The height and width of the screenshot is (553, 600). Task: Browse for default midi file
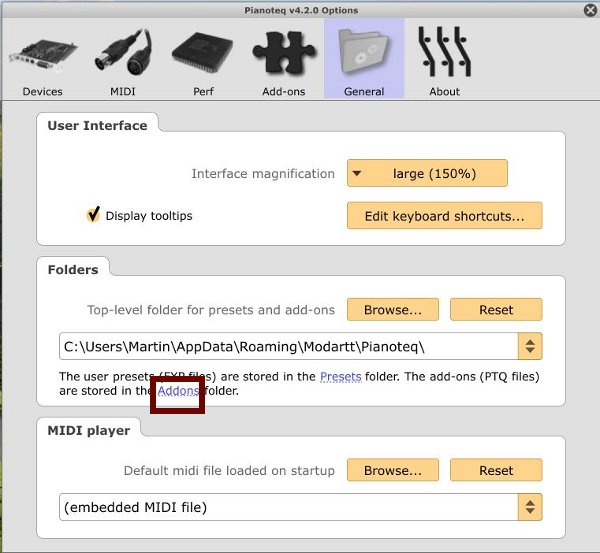tap(393, 470)
